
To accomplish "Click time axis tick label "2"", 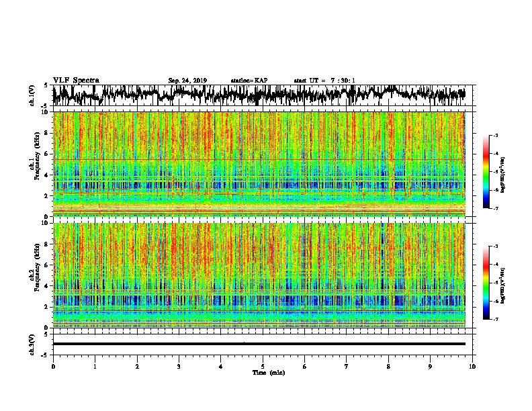I will tap(137, 367).
